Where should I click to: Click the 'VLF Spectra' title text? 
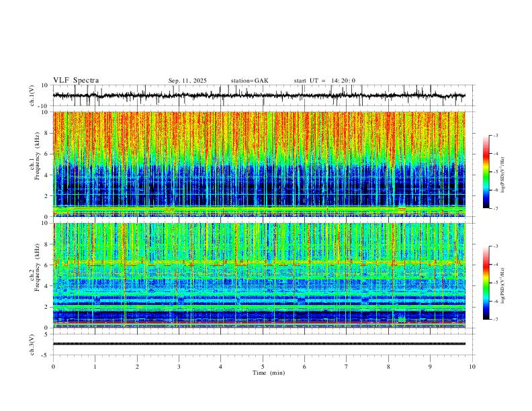[x=76, y=81]
